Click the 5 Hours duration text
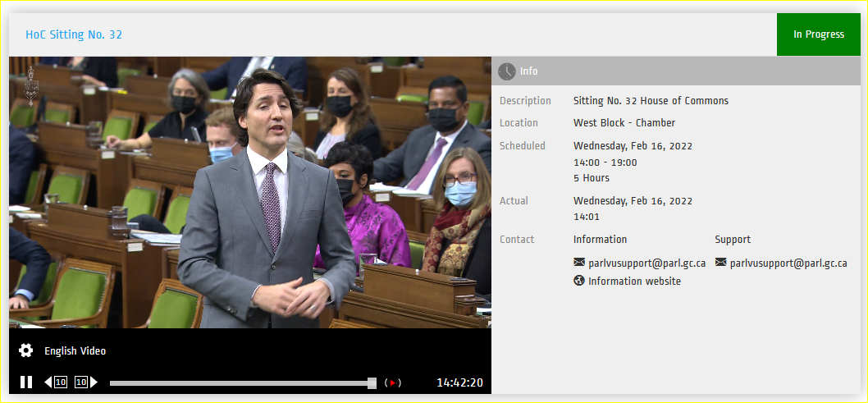 (x=592, y=178)
